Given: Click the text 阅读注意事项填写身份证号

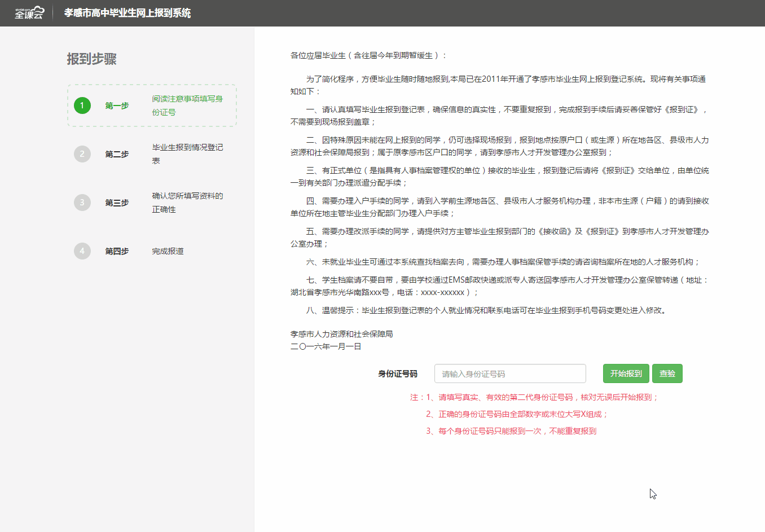Looking at the screenshot, I should (187, 105).
